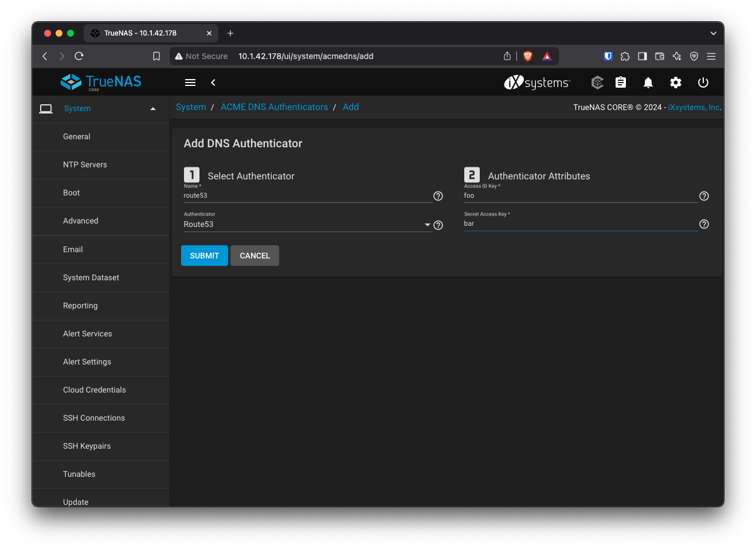Open the Brave Shields lion icon

click(528, 56)
